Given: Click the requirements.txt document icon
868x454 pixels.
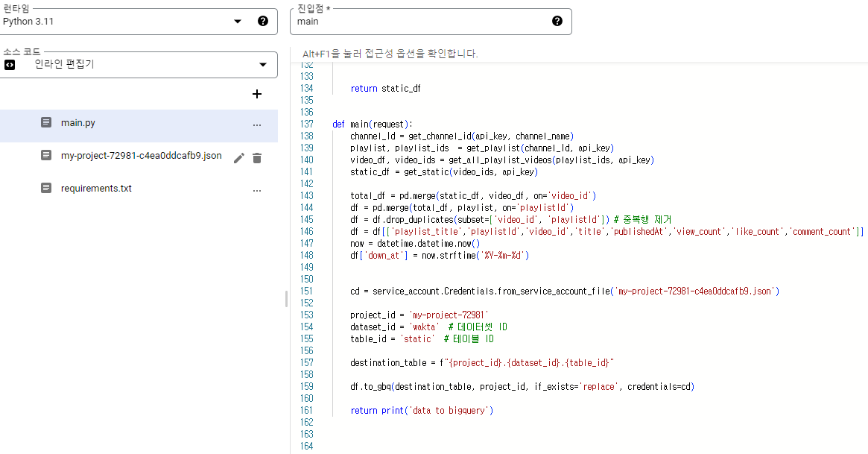Looking at the screenshot, I should pyautogui.click(x=46, y=189).
